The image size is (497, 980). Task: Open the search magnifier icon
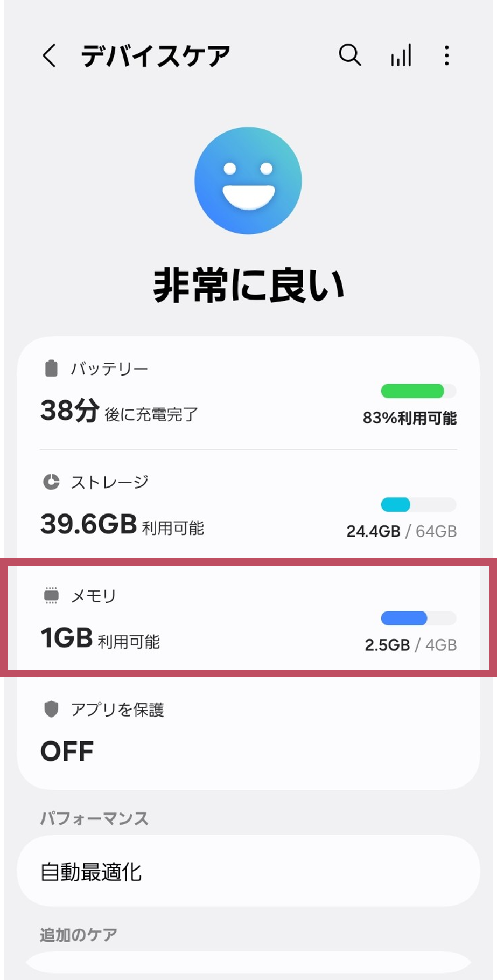pyautogui.click(x=349, y=55)
